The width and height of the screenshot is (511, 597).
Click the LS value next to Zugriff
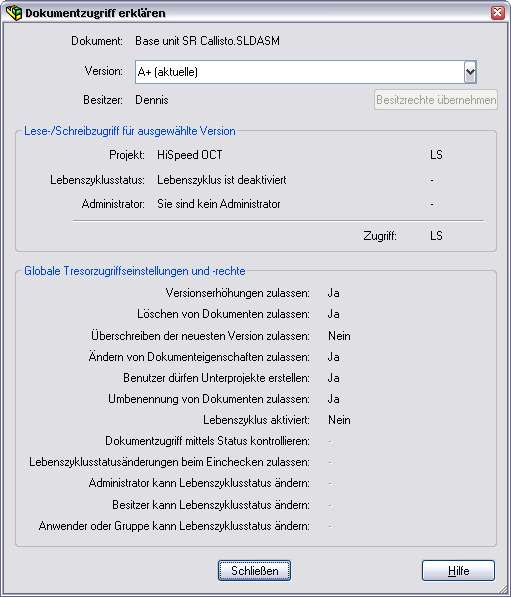click(436, 236)
